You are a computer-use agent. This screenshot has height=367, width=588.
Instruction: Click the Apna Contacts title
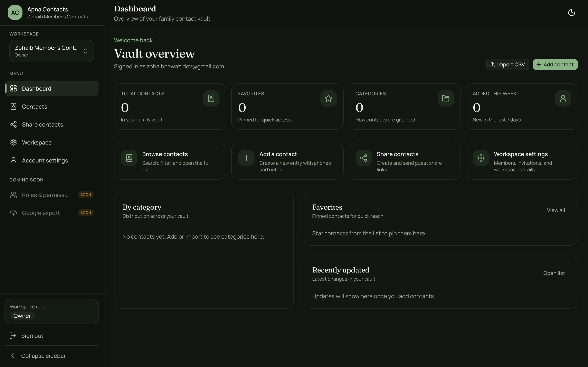(x=48, y=9)
